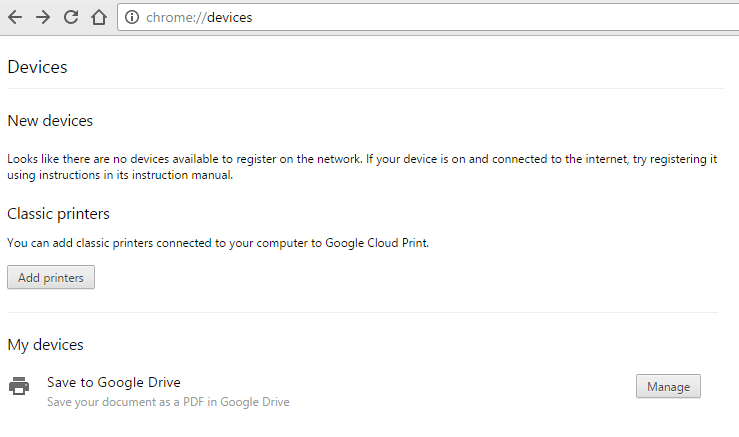
Task: Click the Devices page title
Action: click(x=37, y=67)
